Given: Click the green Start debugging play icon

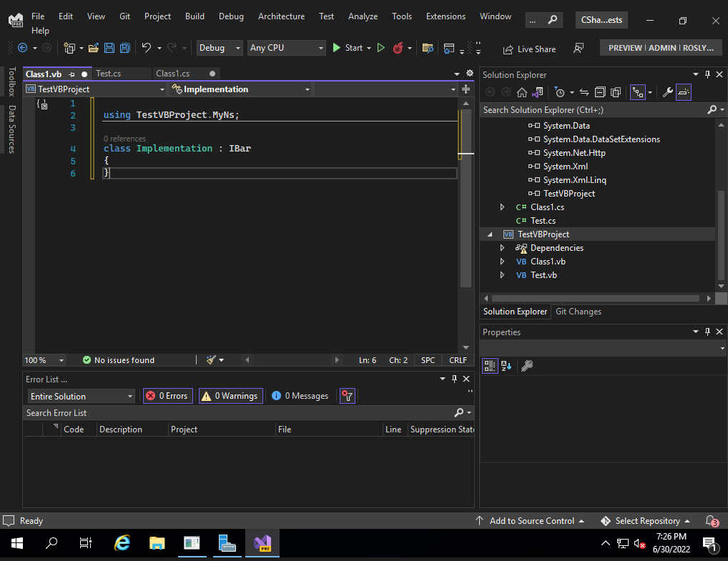Looking at the screenshot, I should [x=337, y=48].
